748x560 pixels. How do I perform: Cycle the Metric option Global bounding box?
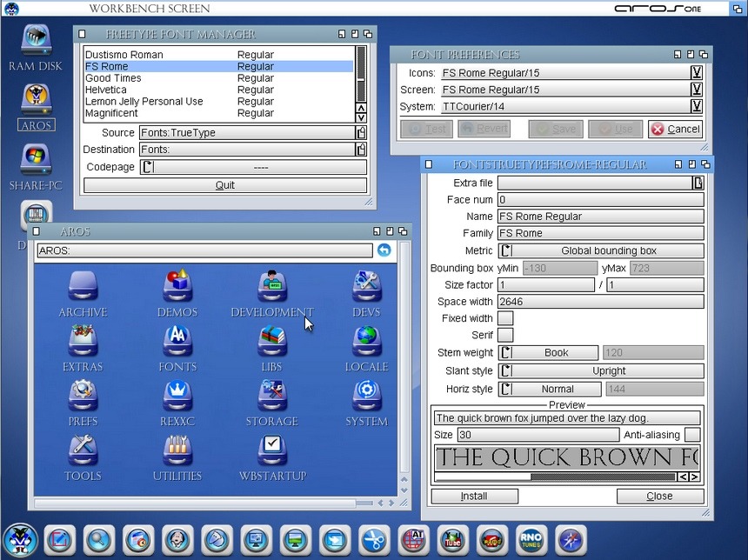[x=601, y=250]
